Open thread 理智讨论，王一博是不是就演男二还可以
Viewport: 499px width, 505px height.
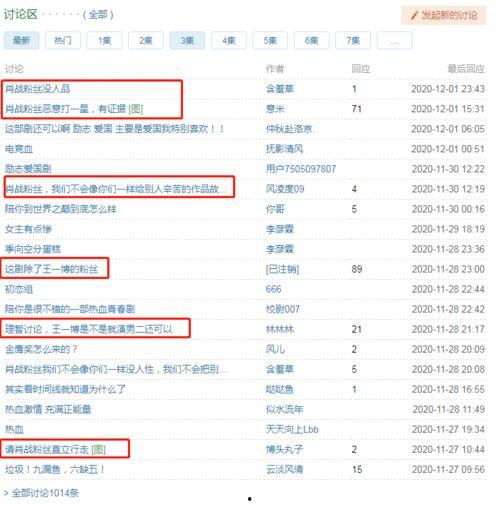89,329
